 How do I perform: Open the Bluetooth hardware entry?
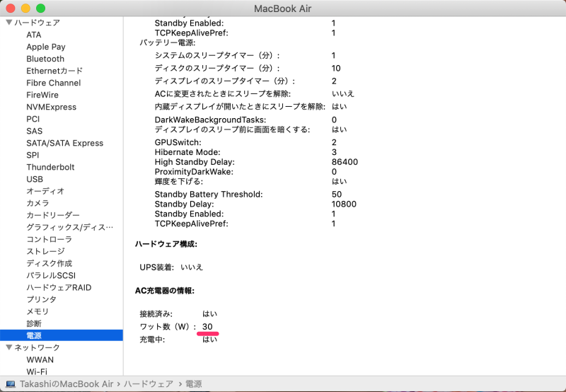click(45, 59)
